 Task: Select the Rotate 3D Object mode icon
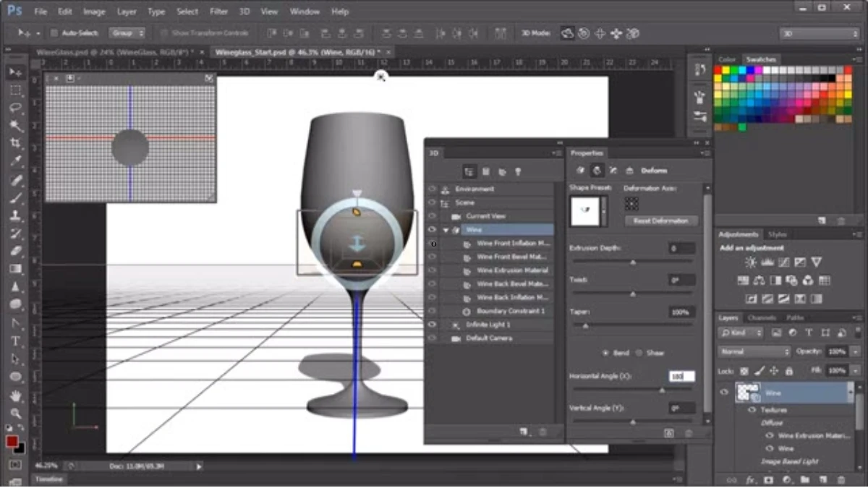click(568, 33)
